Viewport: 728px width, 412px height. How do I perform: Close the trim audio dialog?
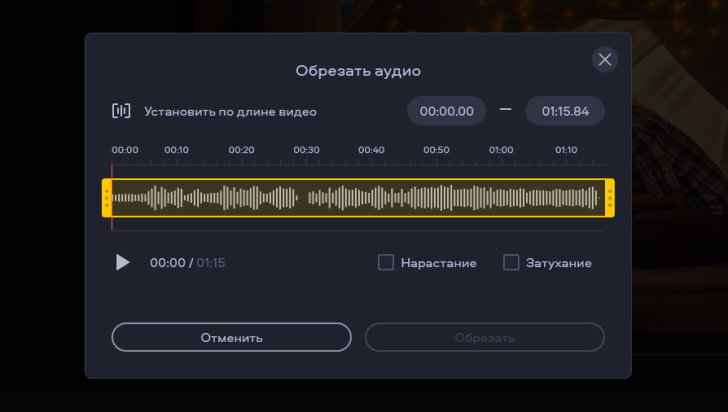604,59
